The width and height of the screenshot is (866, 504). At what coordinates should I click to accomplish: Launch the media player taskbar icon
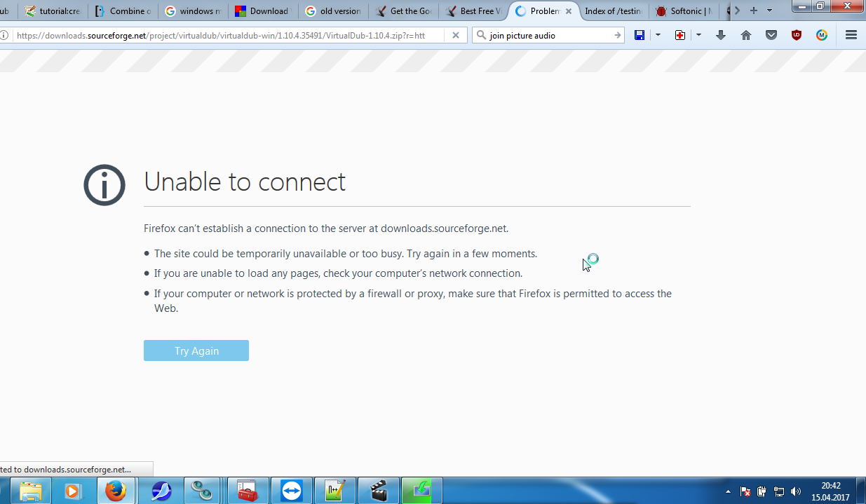[x=73, y=491]
